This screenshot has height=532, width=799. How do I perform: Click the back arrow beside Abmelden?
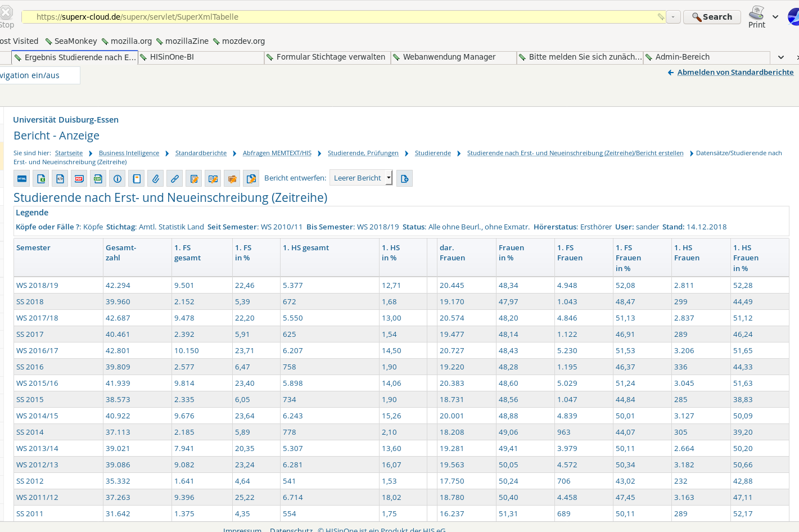coord(671,73)
